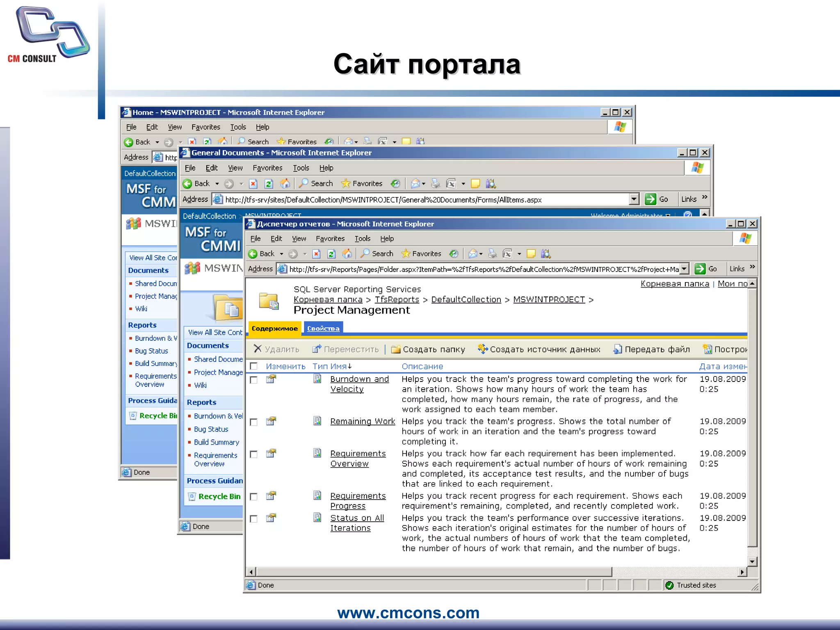This screenshot has height=630, width=840.
Task: Click Back icon in Диспетчер отчетов window
Action: pyautogui.click(x=253, y=254)
